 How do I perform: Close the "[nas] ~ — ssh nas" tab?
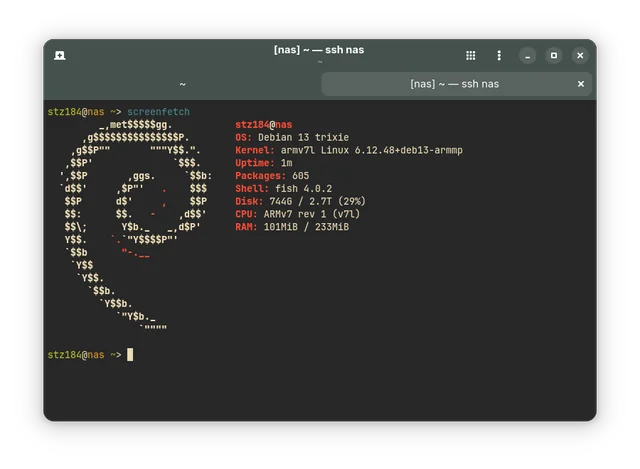tap(581, 84)
